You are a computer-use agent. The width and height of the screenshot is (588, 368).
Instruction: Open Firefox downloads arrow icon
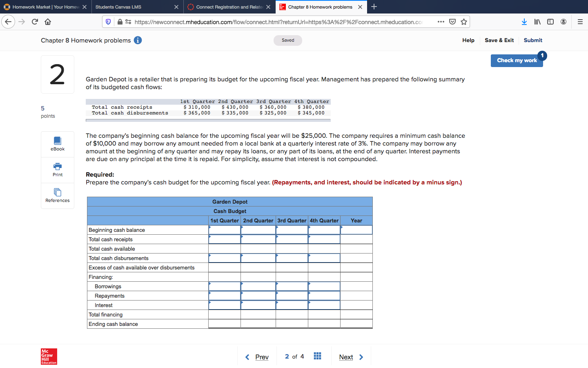tap(524, 22)
